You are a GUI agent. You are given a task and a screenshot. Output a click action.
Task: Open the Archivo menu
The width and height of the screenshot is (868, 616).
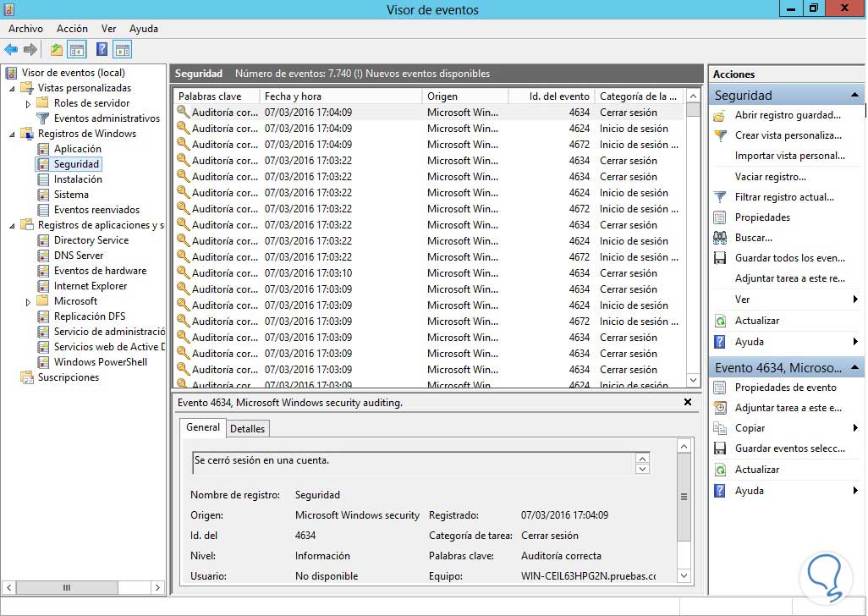tap(25, 29)
